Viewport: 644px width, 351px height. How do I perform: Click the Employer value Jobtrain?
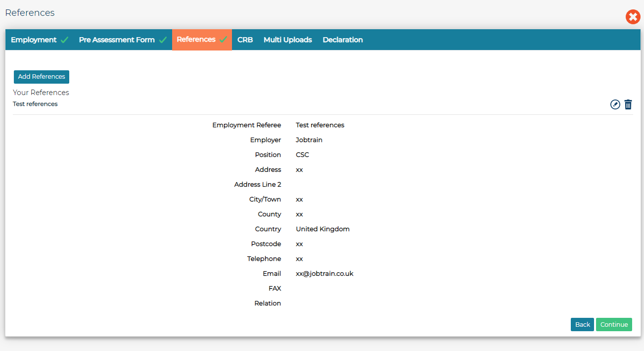click(x=309, y=140)
